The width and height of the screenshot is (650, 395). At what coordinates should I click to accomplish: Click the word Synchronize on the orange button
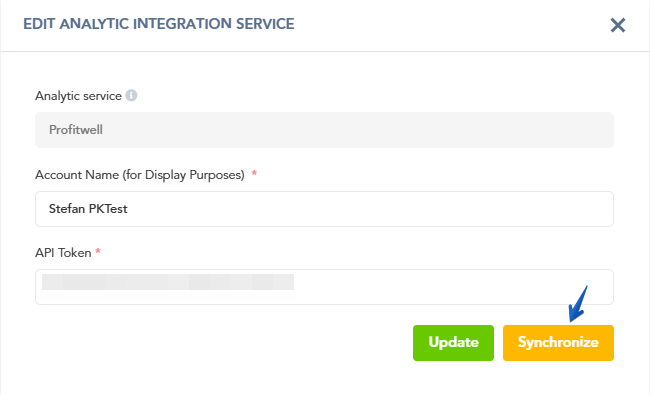[558, 342]
